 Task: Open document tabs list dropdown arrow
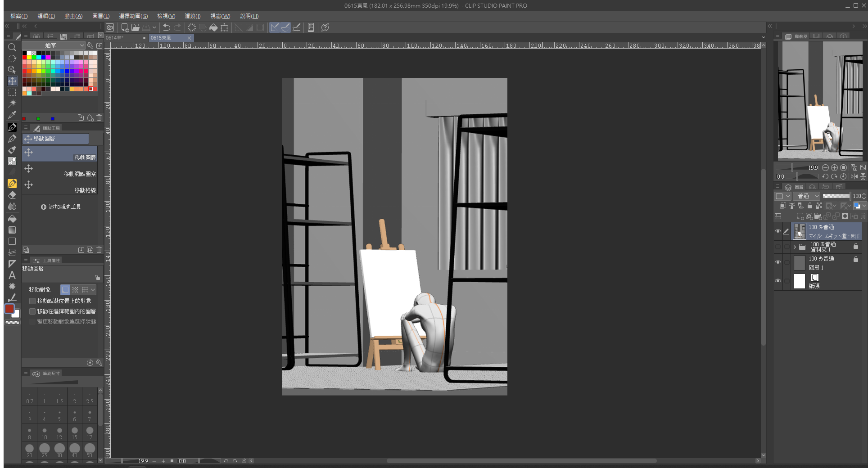pos(764,37)
